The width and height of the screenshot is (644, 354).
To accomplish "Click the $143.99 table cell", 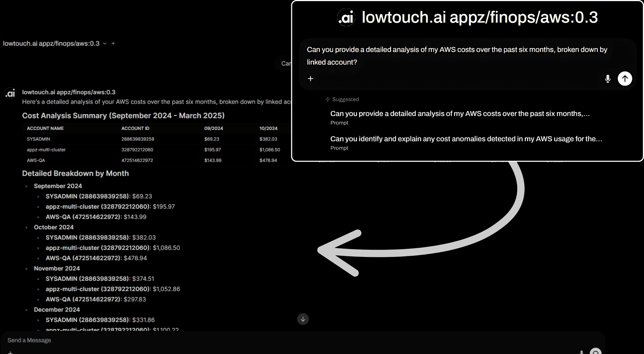I will [x=213, y=160].
